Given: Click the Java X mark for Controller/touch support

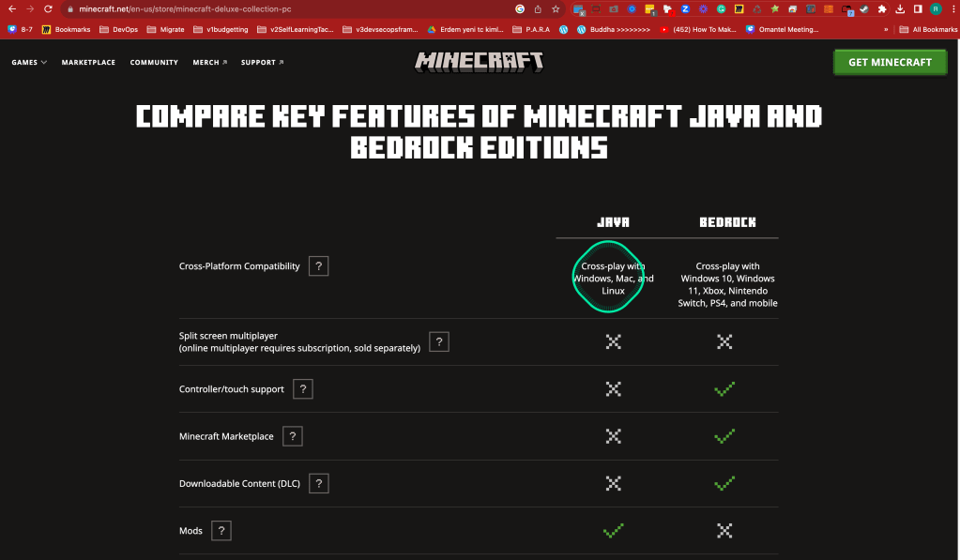Looking at the screenshot, I should tap(613, 389).
